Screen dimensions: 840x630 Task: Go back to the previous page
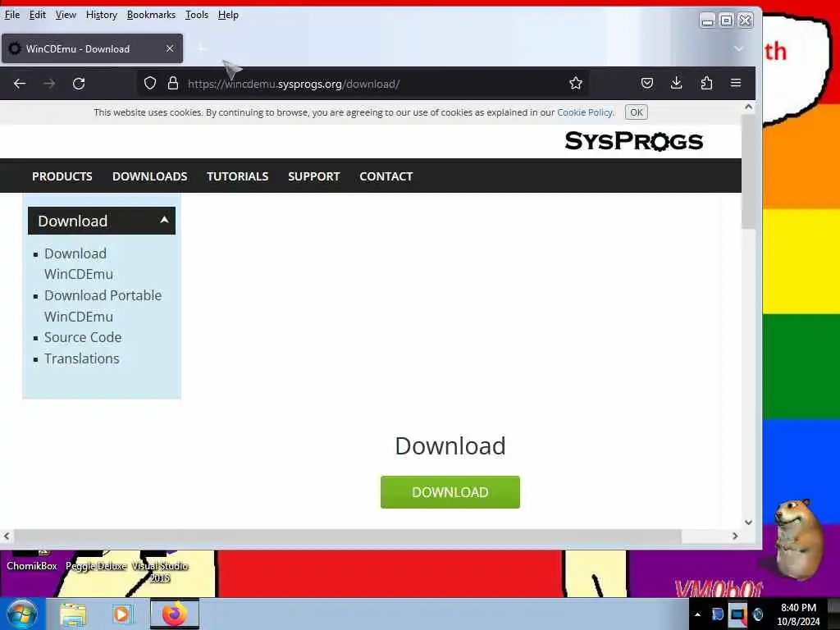click(x=20, y=84)
